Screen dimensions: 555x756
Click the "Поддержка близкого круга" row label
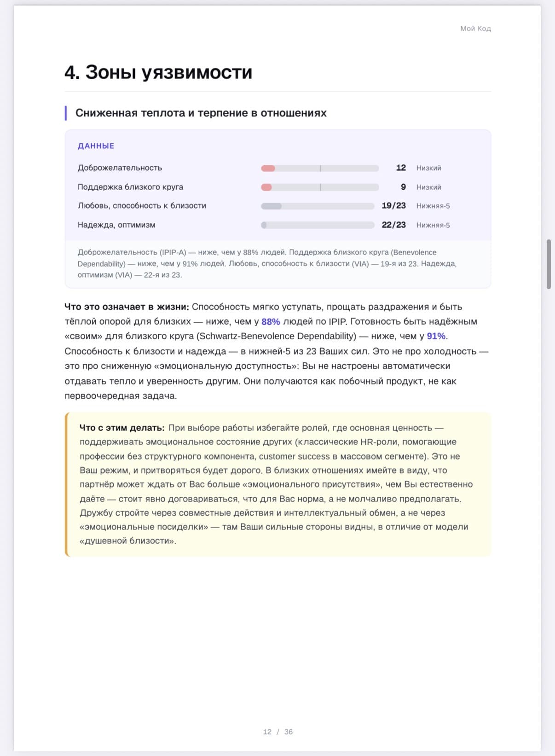pyautogui.click(x=130, y=187)
